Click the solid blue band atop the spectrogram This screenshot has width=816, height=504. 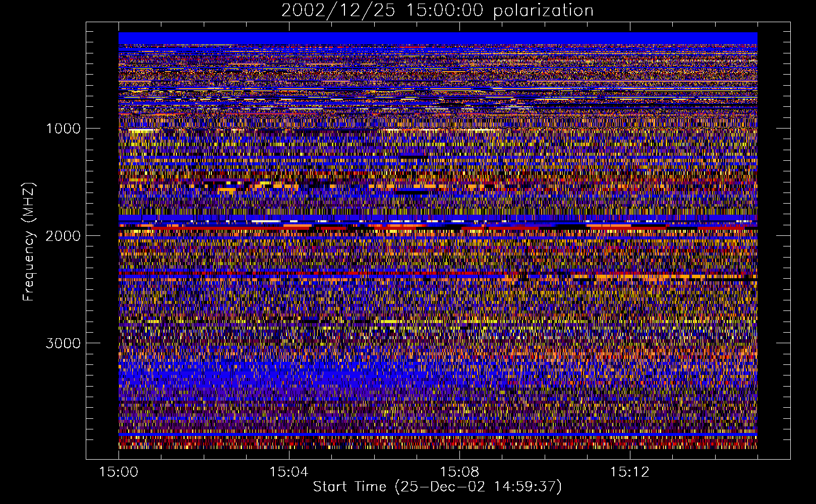tap(438, 38)
